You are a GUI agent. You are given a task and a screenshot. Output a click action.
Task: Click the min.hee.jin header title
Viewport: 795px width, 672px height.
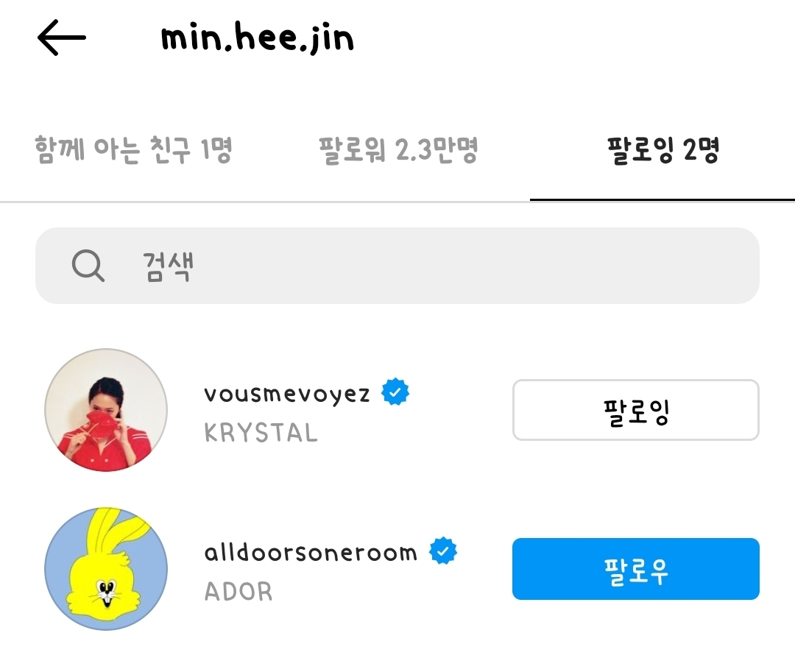click(x=257, y=38)
